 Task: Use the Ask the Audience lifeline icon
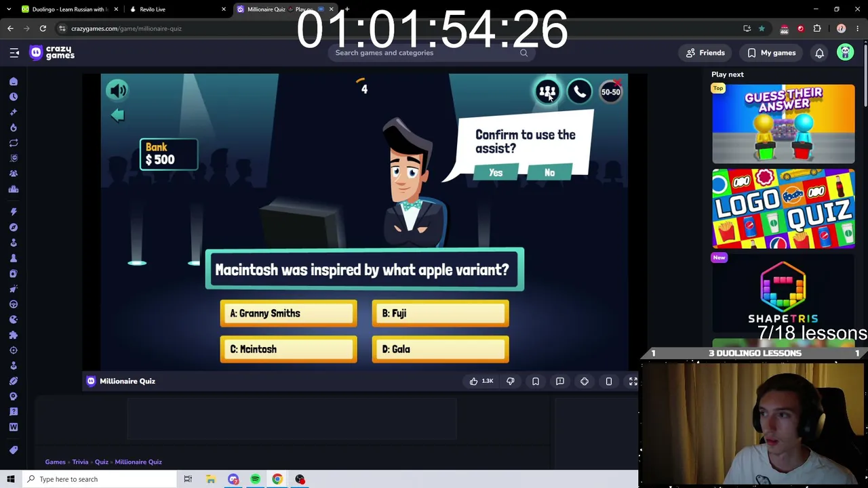[547, 91]
